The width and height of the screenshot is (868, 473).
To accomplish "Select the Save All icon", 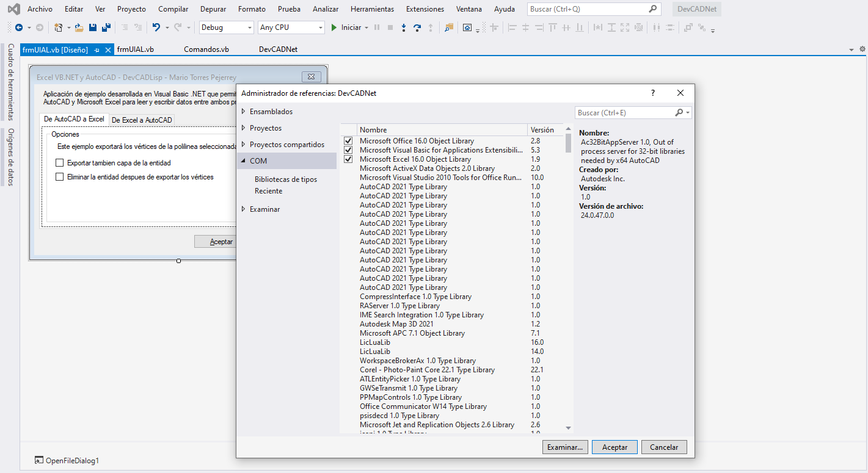I will [x=107, y=27].
